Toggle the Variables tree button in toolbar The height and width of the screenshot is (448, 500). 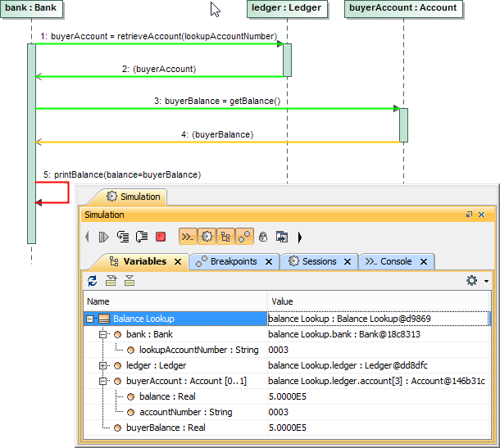point(225,237)
